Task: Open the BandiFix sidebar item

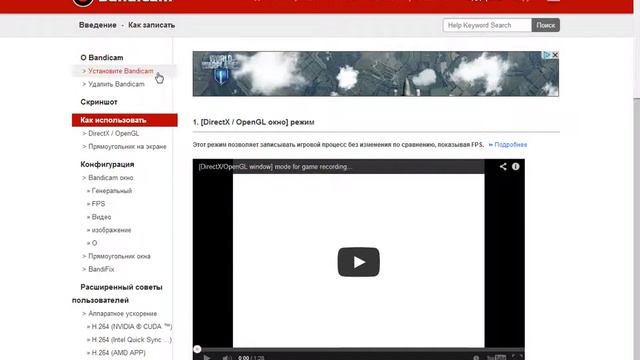Action: pyautogui.click(x=101, y=269)
